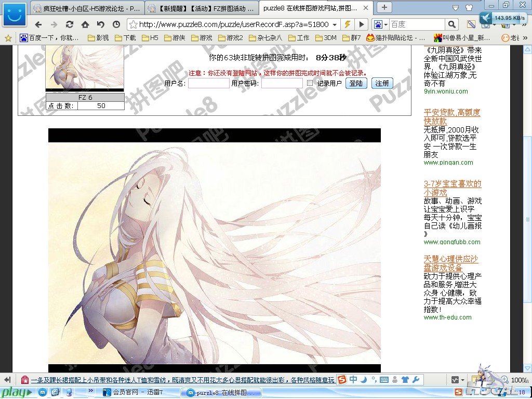Go forward with the forward arrow
Viewport: 532px width, 399px height.
[54, 24]
